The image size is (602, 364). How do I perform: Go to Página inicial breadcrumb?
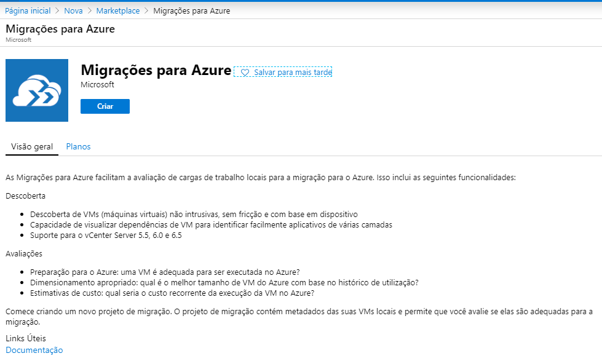click(x=28, y=11)
